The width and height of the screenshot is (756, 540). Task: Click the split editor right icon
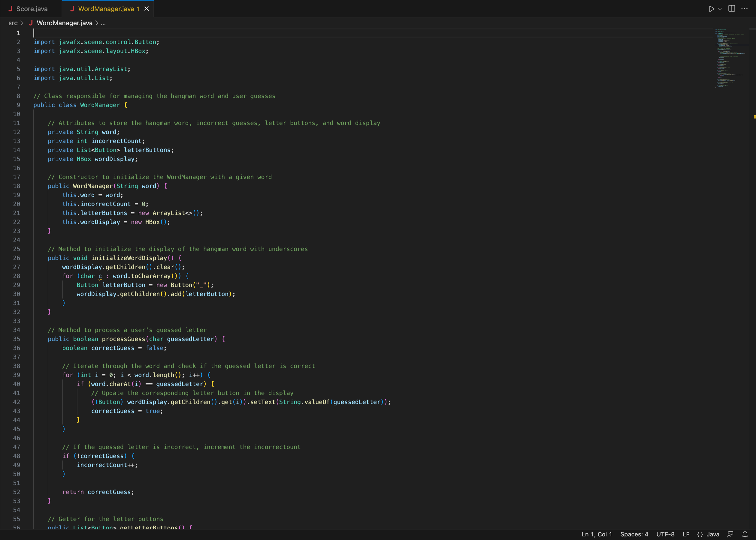[x=731, y=9]
